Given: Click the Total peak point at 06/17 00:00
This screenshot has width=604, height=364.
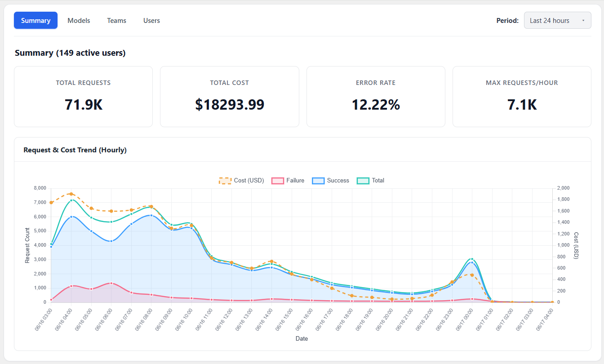Looking at the screenshot, I should [472, 259].
